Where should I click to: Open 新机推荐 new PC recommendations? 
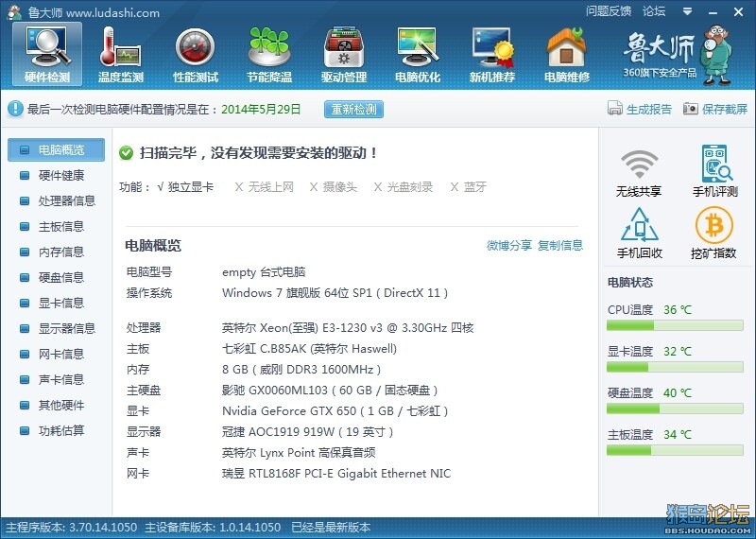pos(492,54)
